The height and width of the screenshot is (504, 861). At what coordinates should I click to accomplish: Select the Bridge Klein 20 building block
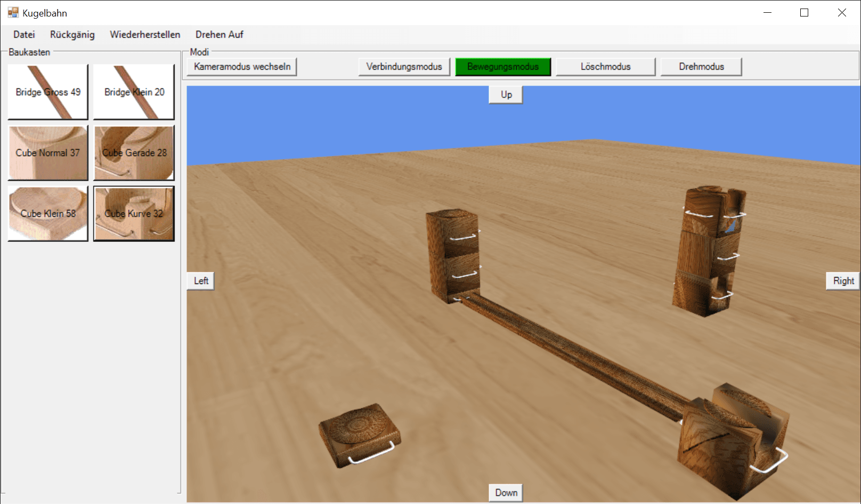click(x=134, y=92)
